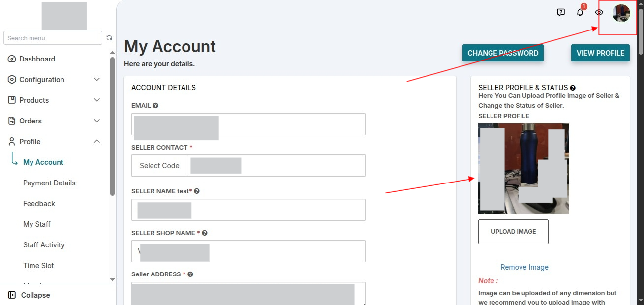Open the Select Code dropdown
This screenshot has width=644, height=305.
click(159, 166)
